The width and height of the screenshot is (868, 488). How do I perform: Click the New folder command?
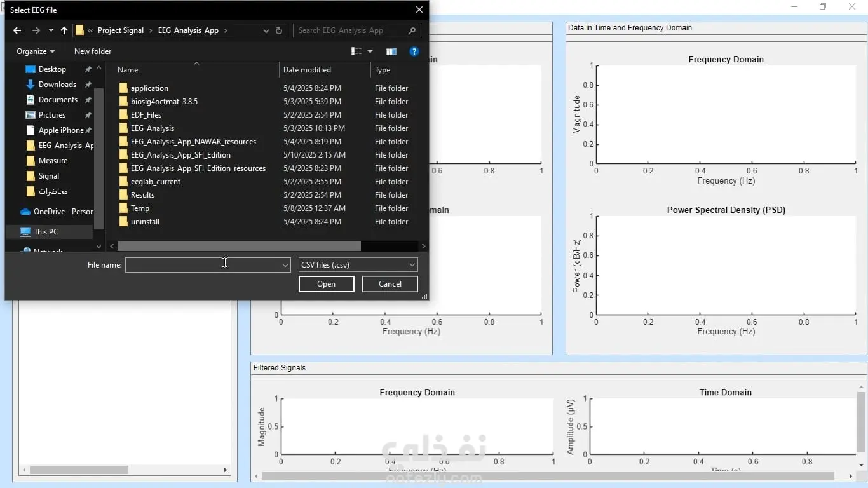pyautogui.click(x=93, y=51)
